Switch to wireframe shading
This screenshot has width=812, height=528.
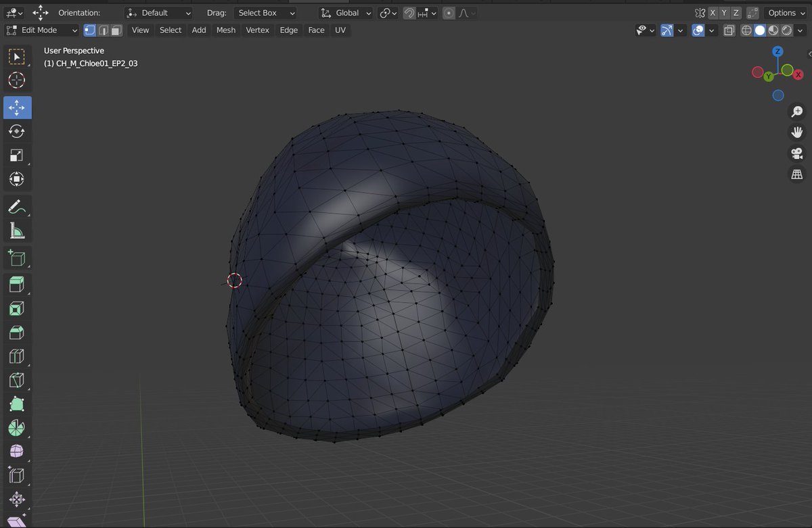point(746,30)
